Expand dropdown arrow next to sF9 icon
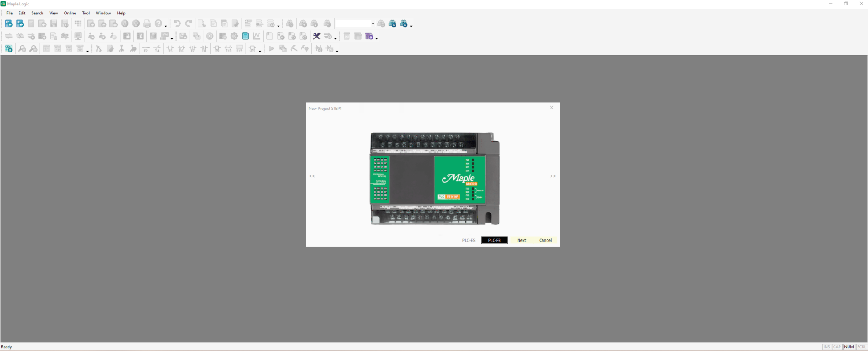This screenshot has width=868, height=351. [260, 51]
